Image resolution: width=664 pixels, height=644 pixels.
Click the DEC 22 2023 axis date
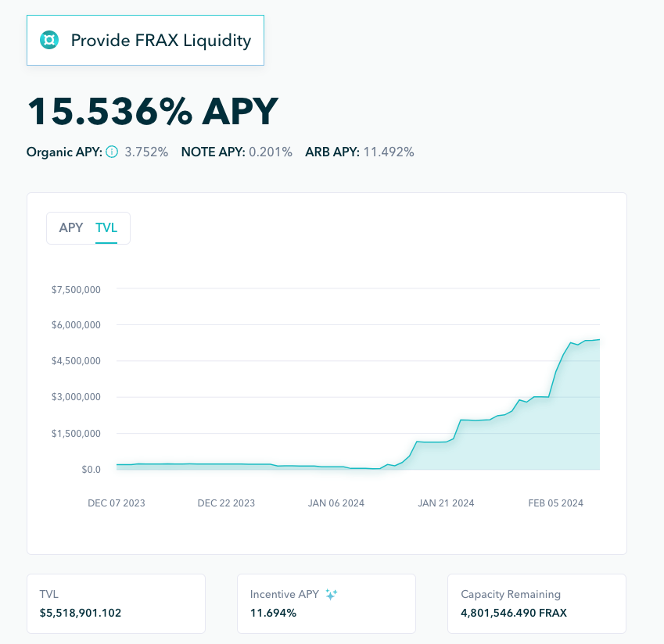pyautogui.click(x=226, y=503)
